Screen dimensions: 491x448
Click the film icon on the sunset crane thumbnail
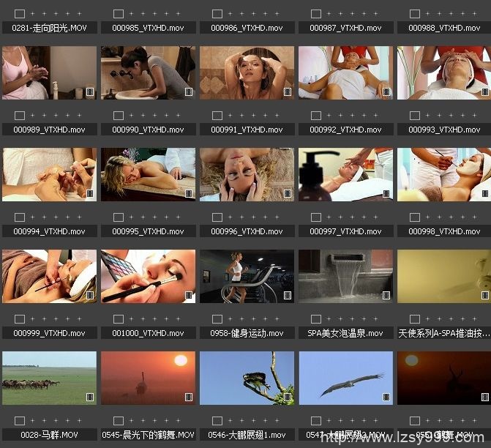[x=189, y=397]
